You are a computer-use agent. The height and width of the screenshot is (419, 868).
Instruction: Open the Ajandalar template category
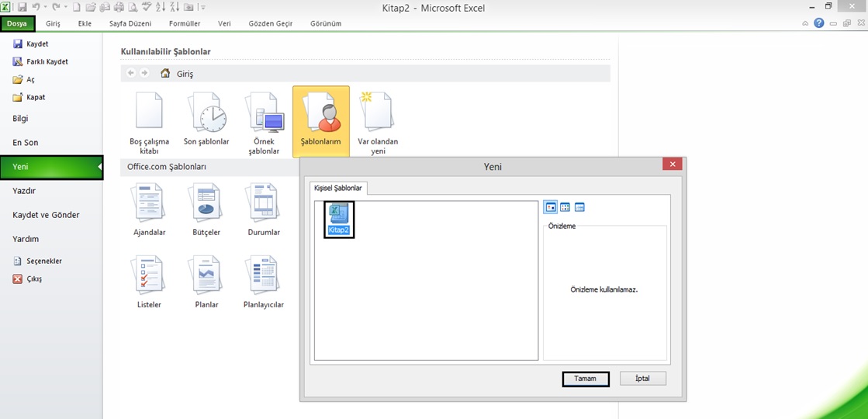tap(150, 210)
